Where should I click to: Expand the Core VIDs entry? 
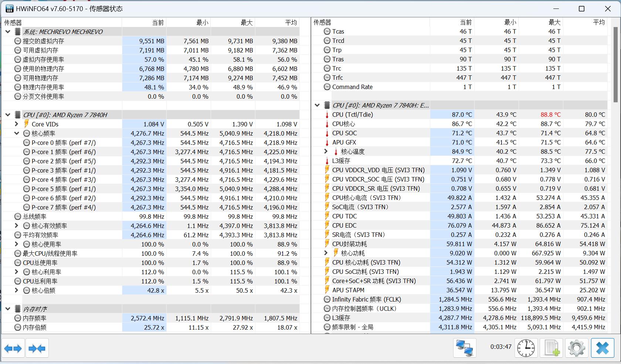[16, 124]
